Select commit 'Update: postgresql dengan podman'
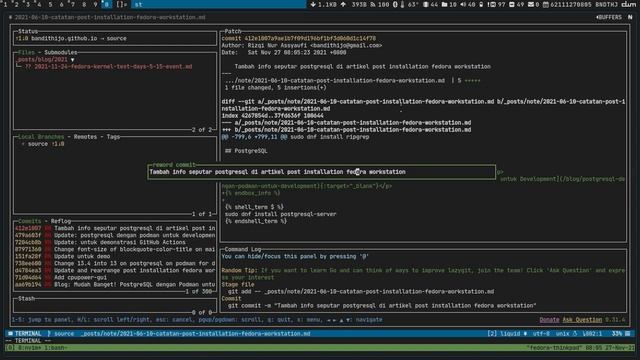640x360 pixels. [115, 235]
